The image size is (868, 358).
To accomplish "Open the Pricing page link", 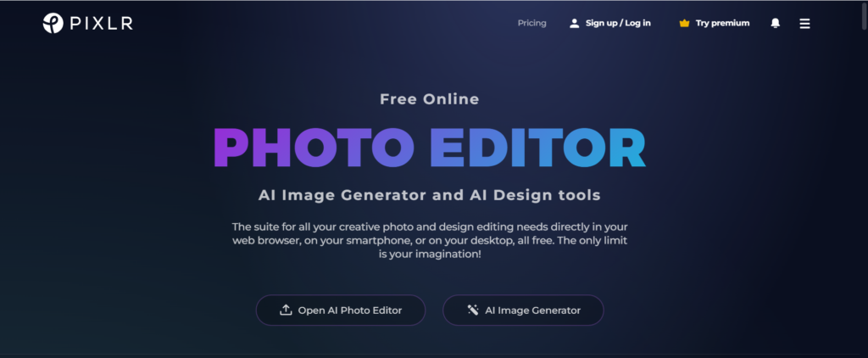I will point(532,23).
